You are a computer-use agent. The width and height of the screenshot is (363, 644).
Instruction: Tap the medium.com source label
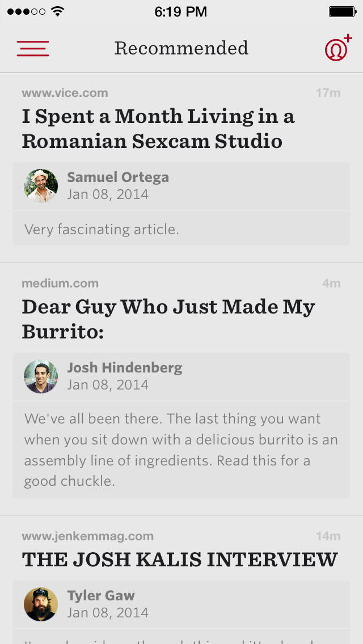(x=60, y=283)
